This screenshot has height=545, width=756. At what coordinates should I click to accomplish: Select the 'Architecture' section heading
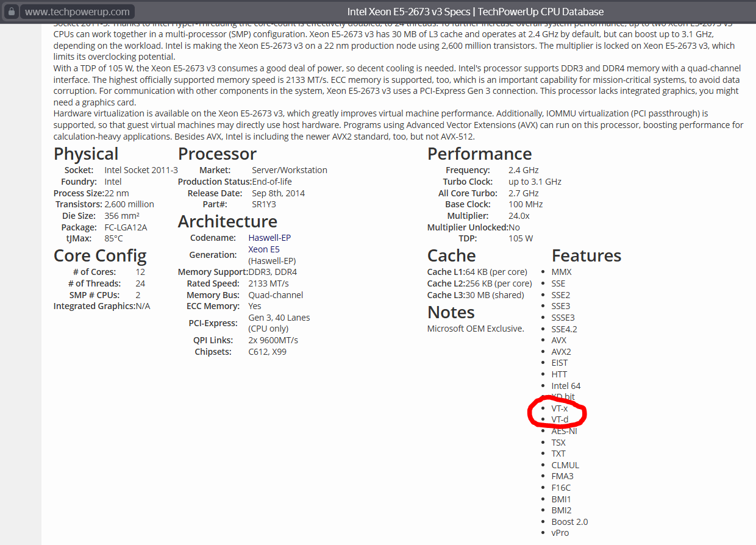pos(227,221)
